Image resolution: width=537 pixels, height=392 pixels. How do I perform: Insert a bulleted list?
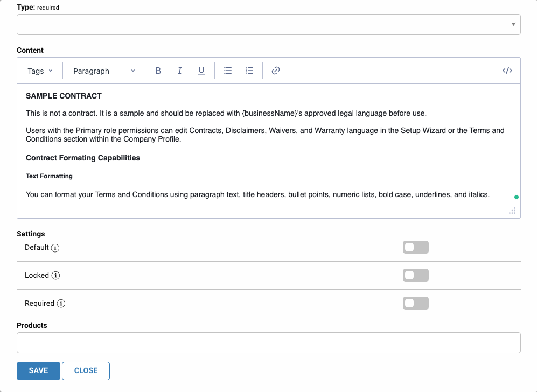[x=228, y=71]
